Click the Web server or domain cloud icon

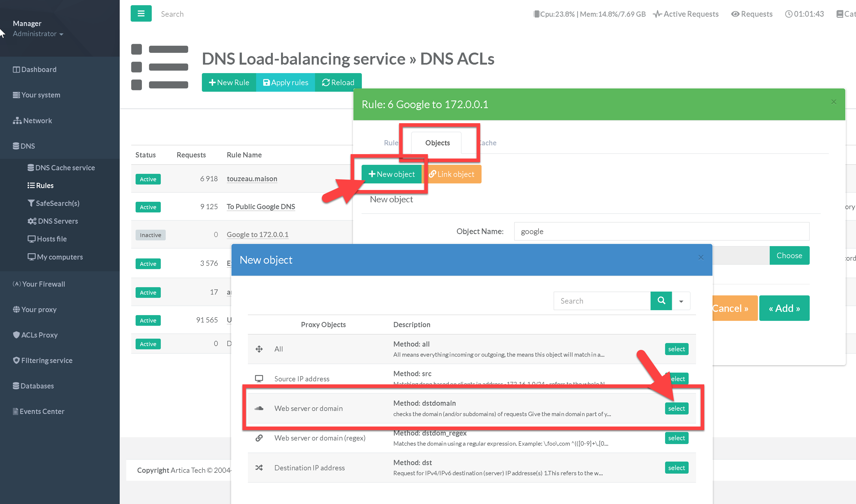click(259, 408)
